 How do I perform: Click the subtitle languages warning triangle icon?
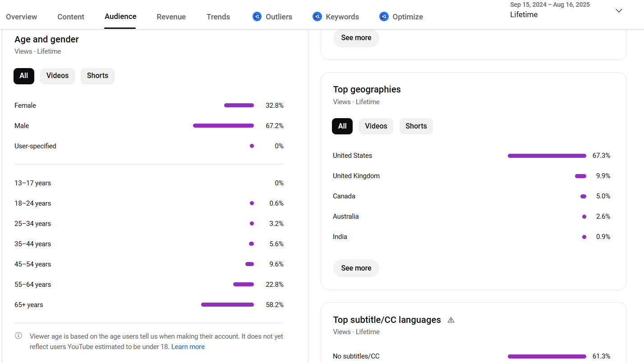pos(451,320)
